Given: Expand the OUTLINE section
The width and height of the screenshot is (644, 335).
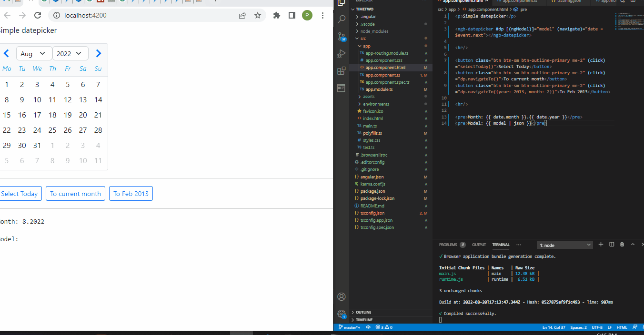Looking at the screenshot, I should coord(363,312).
